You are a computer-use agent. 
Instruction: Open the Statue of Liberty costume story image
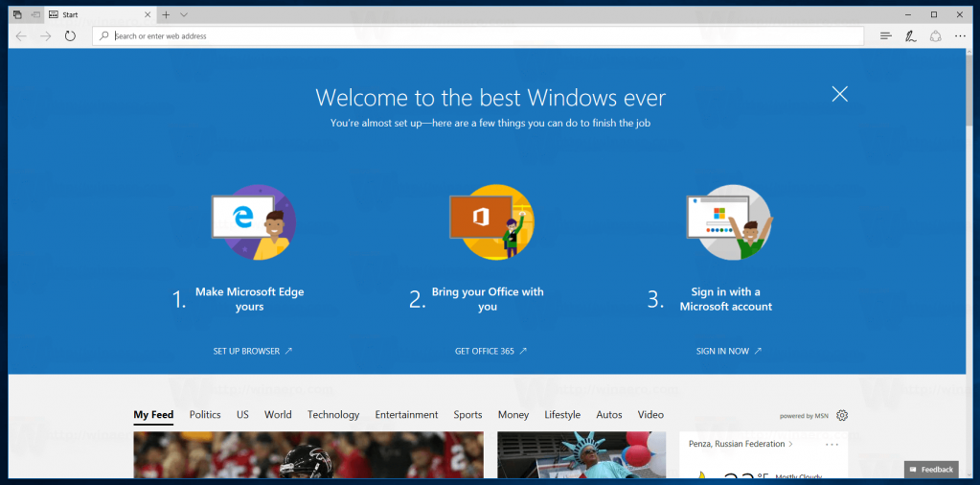pos(581,454)
